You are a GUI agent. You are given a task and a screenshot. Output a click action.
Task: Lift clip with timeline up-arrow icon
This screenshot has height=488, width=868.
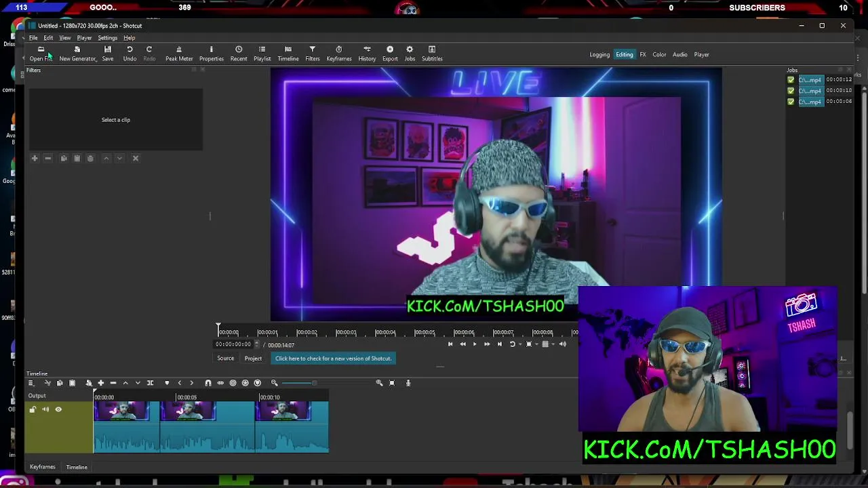click(x=125, y=383)
